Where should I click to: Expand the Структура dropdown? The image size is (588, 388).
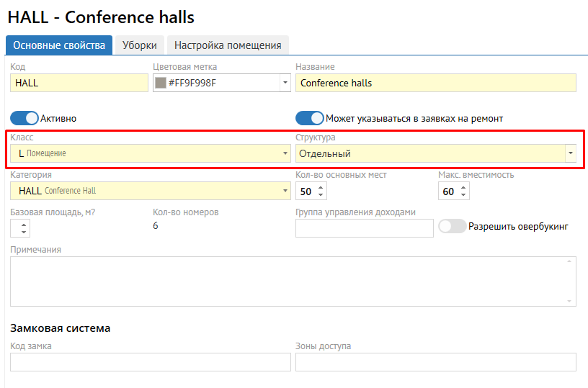pyautogui.click(x=571, y=153)
